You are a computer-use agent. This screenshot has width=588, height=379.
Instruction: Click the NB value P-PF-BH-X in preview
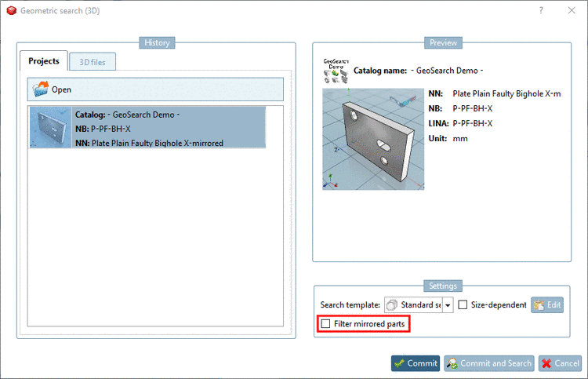coord(473,108)
